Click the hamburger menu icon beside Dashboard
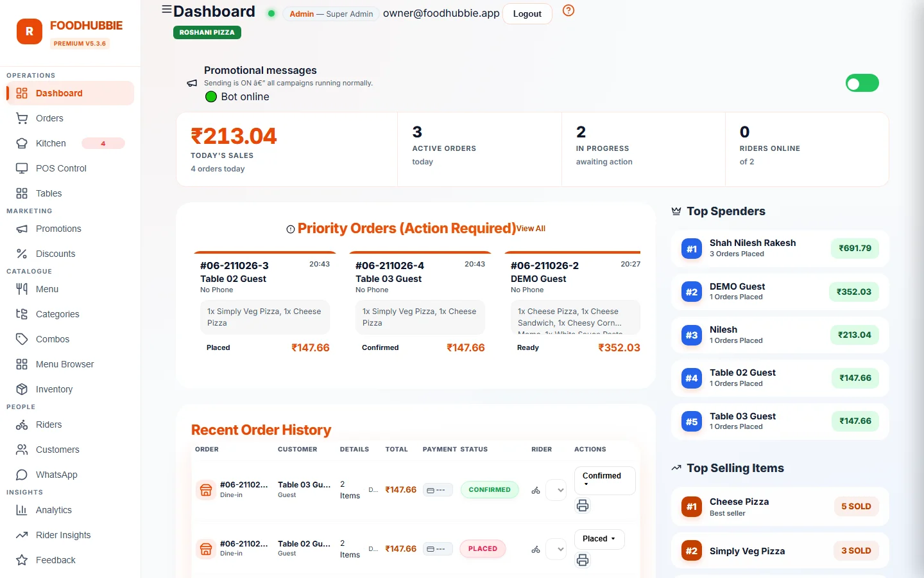 point(167,10)
